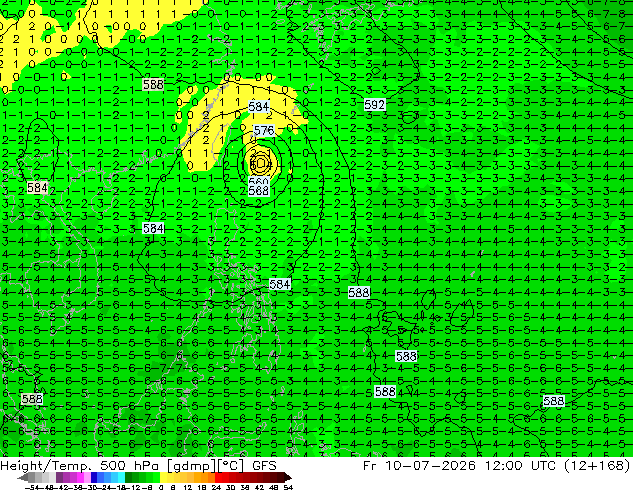Click the '[°C]' unit text
This screenshot has height=490, width=634.
click(230, 466)
